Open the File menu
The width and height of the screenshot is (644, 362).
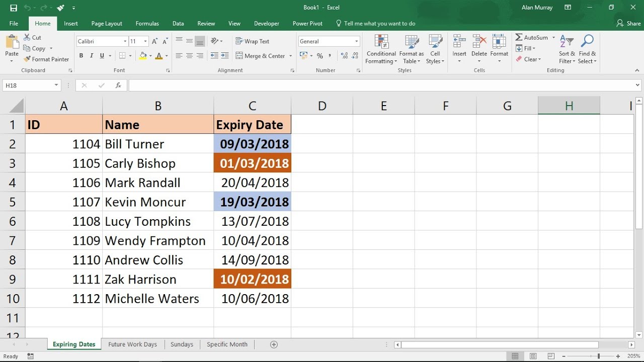click(14, 24)
